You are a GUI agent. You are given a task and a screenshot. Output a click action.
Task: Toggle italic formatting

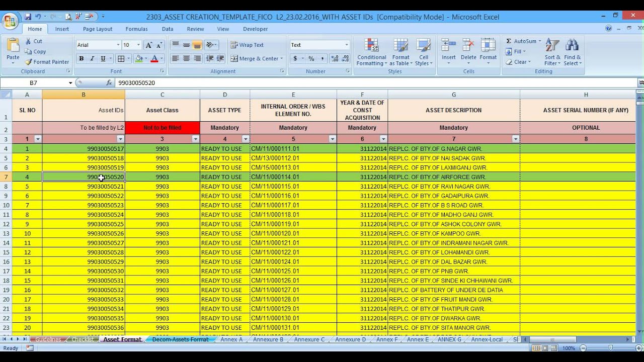[92, 59]
